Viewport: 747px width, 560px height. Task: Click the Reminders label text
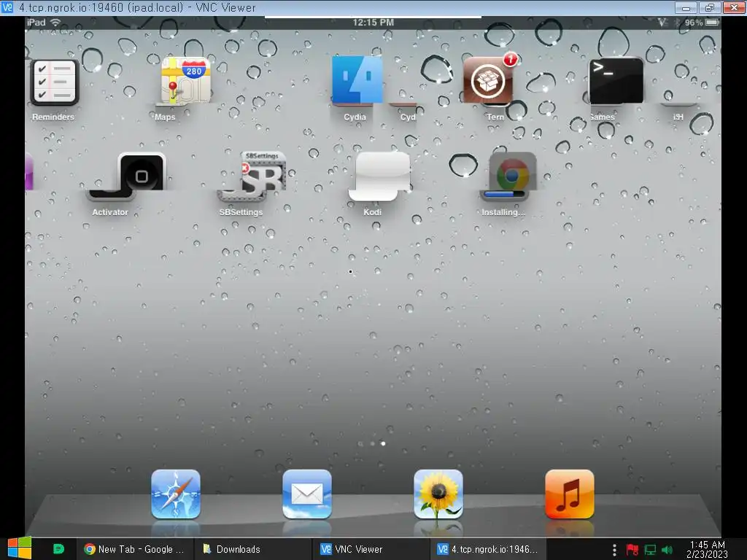tap(53, 117)
